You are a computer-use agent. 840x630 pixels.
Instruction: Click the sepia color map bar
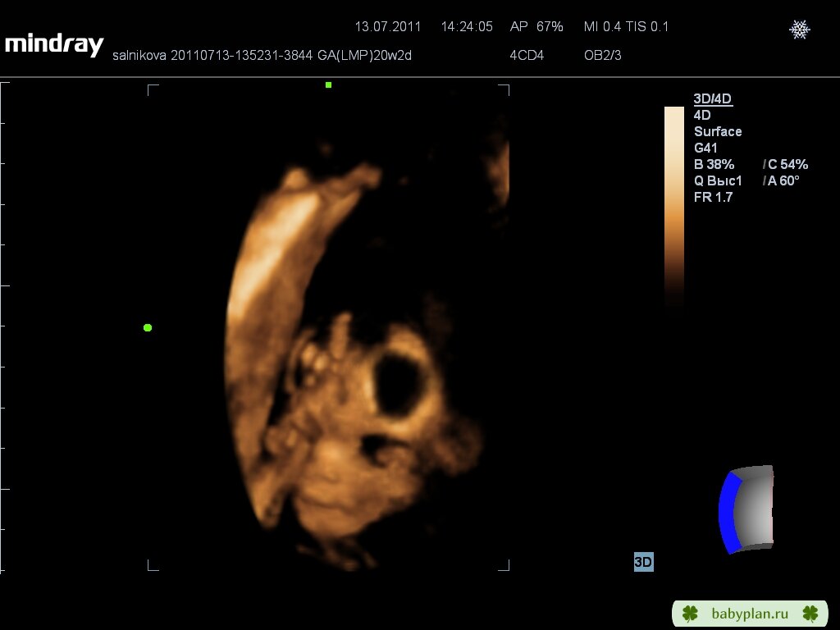pyautogui.click(x=674, y=206)
